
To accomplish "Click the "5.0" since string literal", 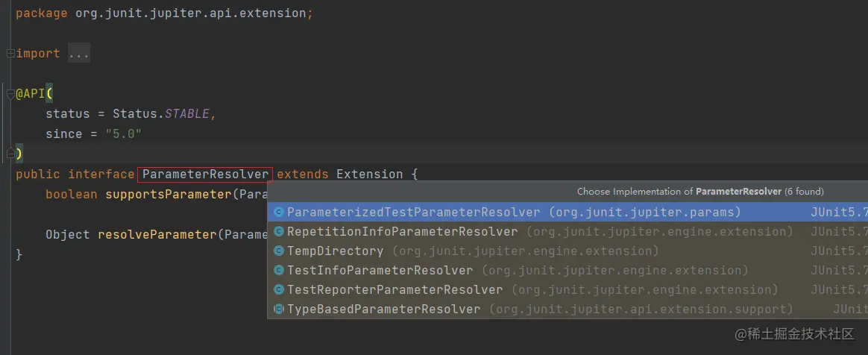I will [124, 134].
